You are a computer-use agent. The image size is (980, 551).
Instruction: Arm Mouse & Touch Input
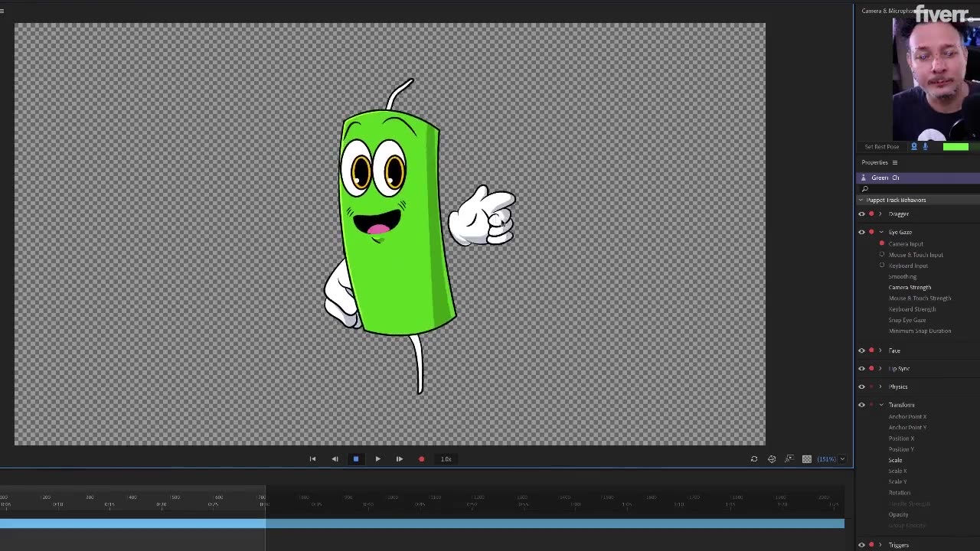pyautogui.click(x=882, y=254)
